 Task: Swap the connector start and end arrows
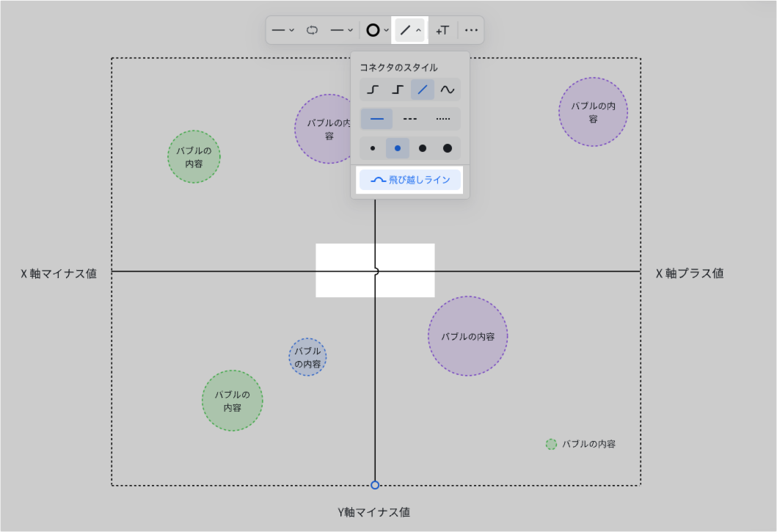pyautogui.click(x=312, y=30)
